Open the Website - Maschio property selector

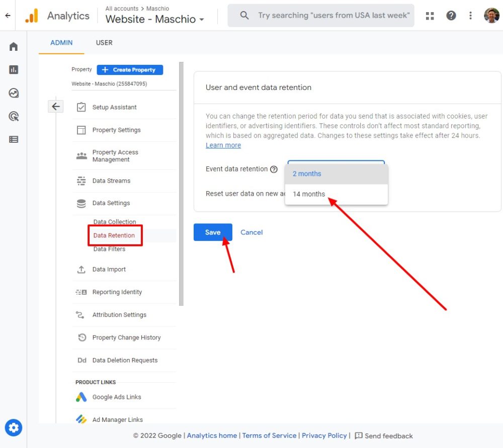click(155, 19)
